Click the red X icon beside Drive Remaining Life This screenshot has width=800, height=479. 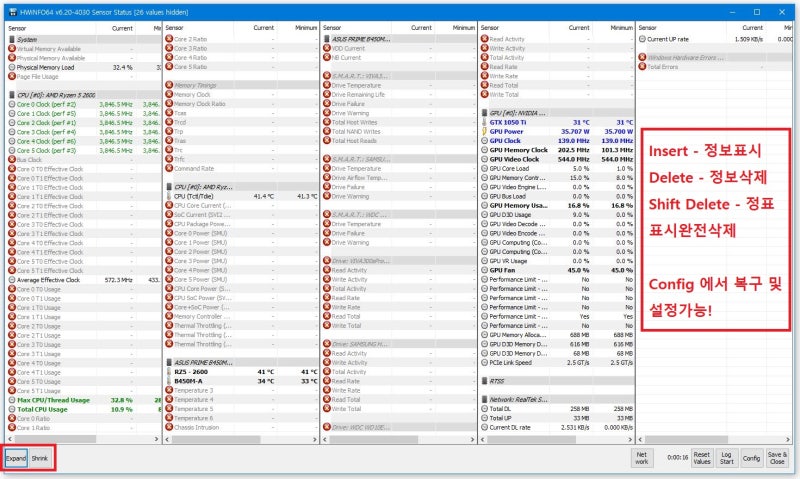tap(327, 94)
